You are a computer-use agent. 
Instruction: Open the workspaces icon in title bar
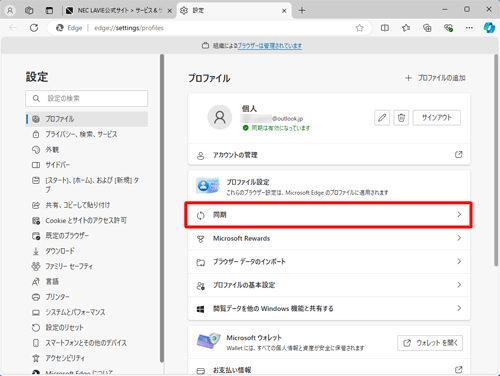click(29, 11)
